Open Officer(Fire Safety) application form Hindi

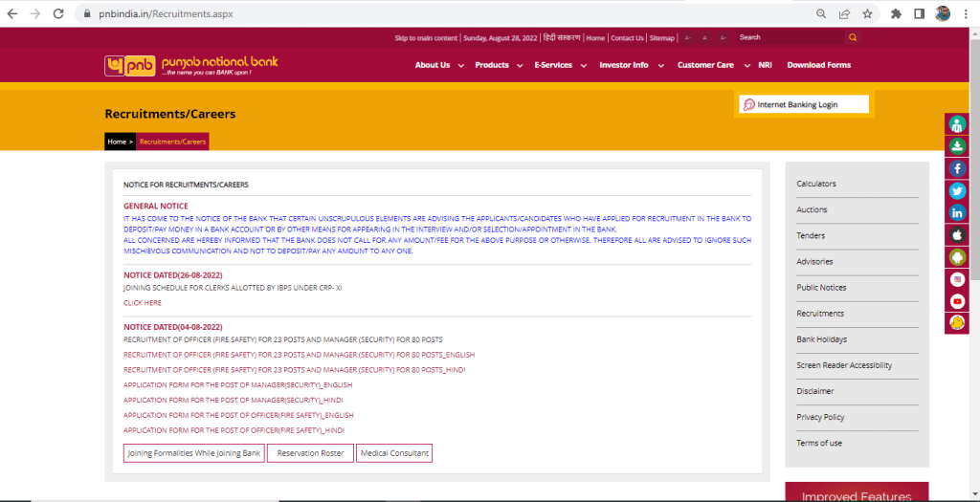(x=234, y=430)
